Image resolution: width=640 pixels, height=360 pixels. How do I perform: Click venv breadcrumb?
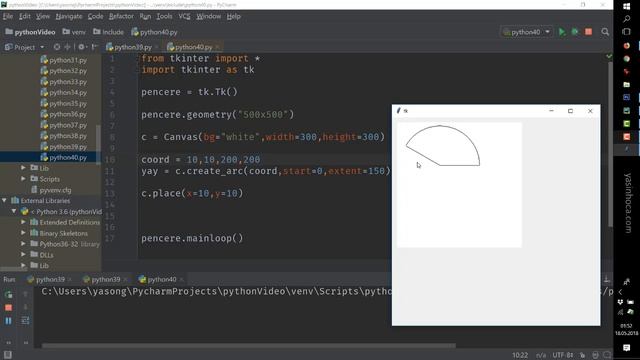coord(74,32)
